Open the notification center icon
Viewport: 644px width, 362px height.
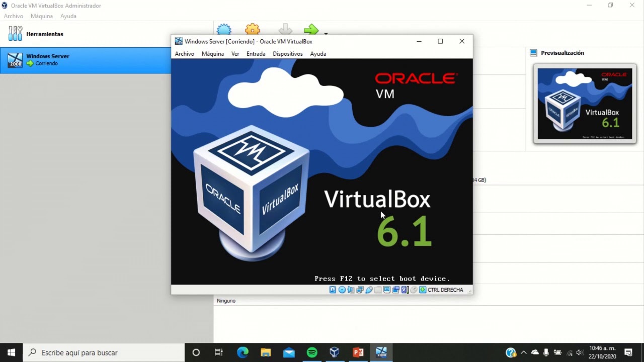tap(628, 352)
